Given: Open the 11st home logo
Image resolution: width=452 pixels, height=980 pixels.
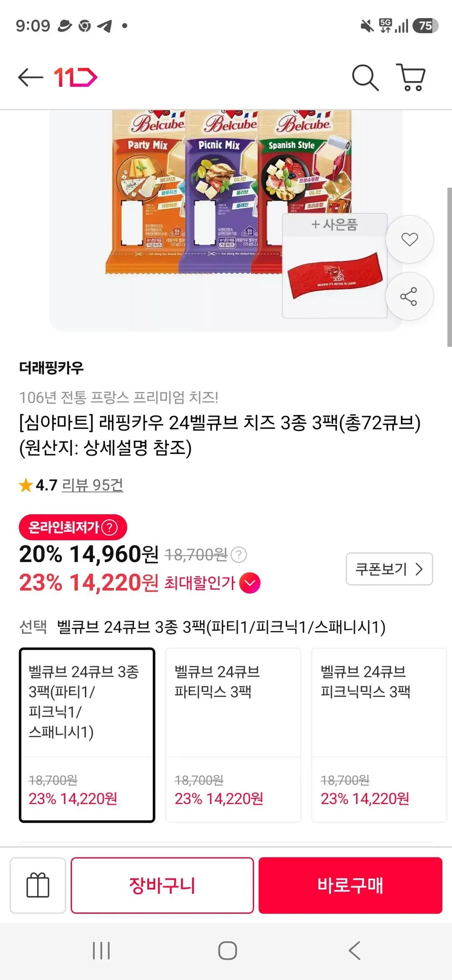Looking at the screenshot, I should click(75, 77).
